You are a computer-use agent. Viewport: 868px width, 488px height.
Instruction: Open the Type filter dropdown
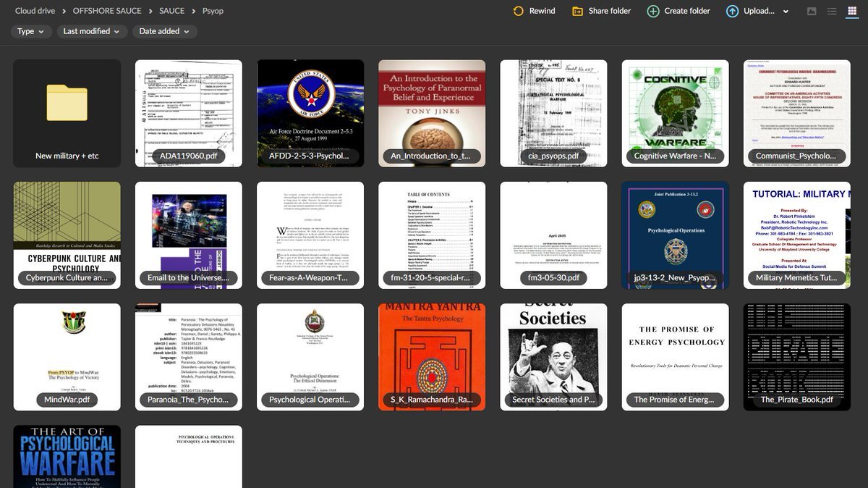[31, 31]
